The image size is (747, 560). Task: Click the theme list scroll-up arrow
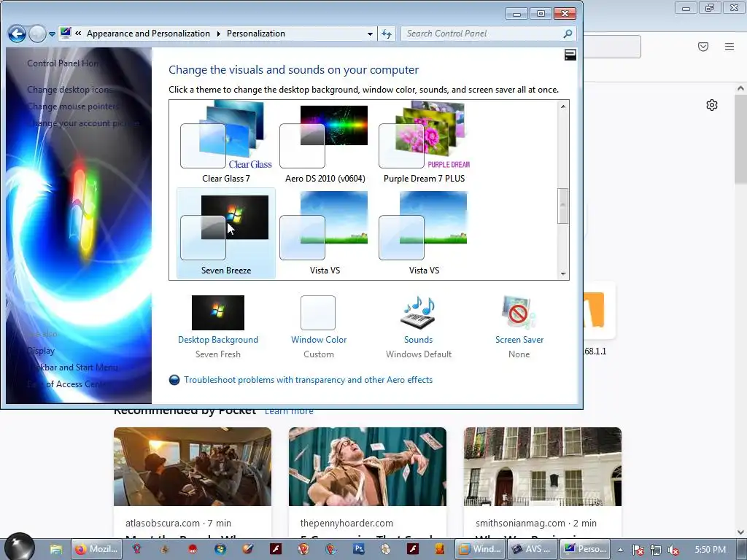pyautogui.click(x=563, y=106)
